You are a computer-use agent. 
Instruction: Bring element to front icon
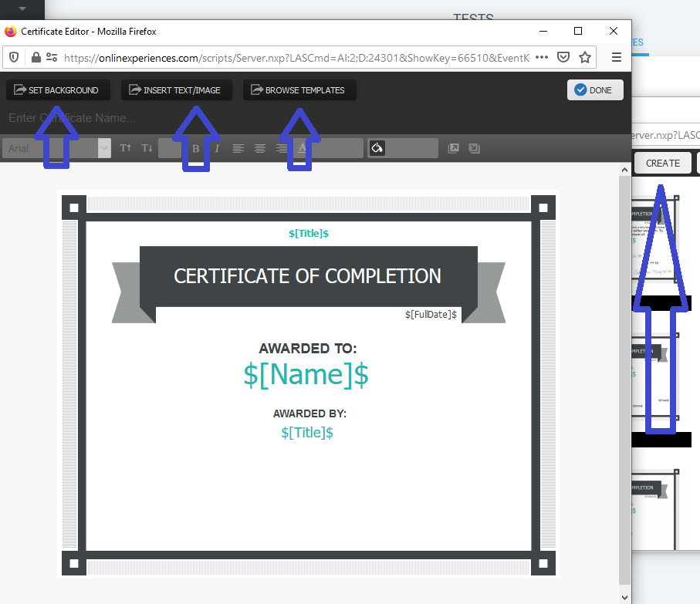pyautogui.click(x=453, y=148)
